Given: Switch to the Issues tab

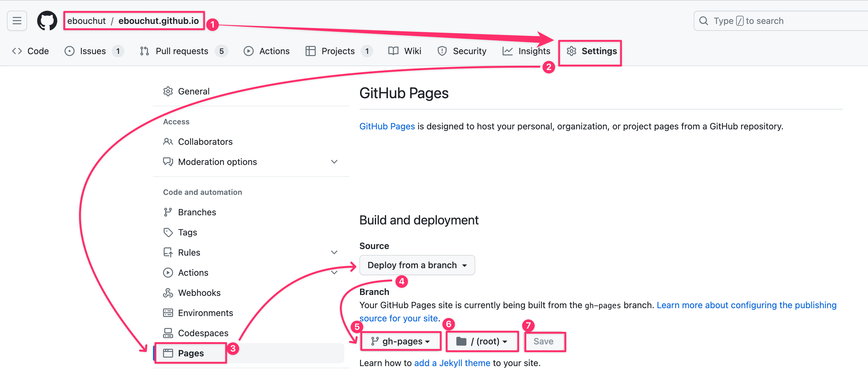Looking at the screenshot, I should 94,51.
